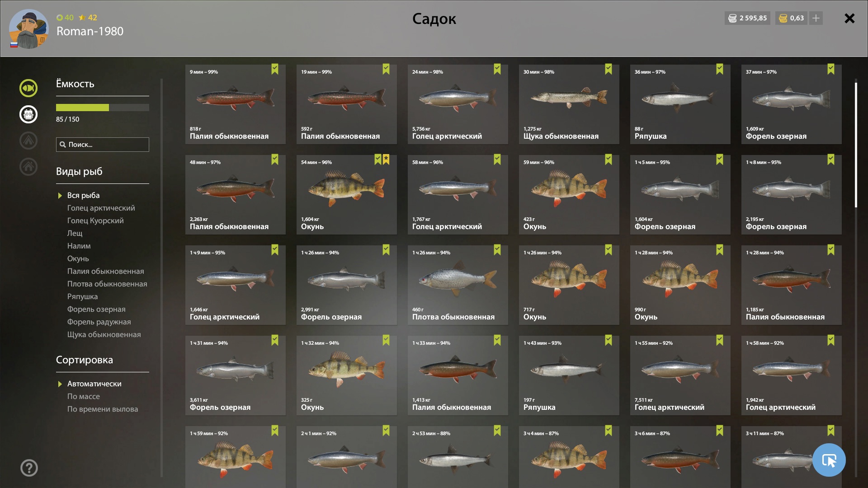Open the help question mark icon

pos(29,468)
